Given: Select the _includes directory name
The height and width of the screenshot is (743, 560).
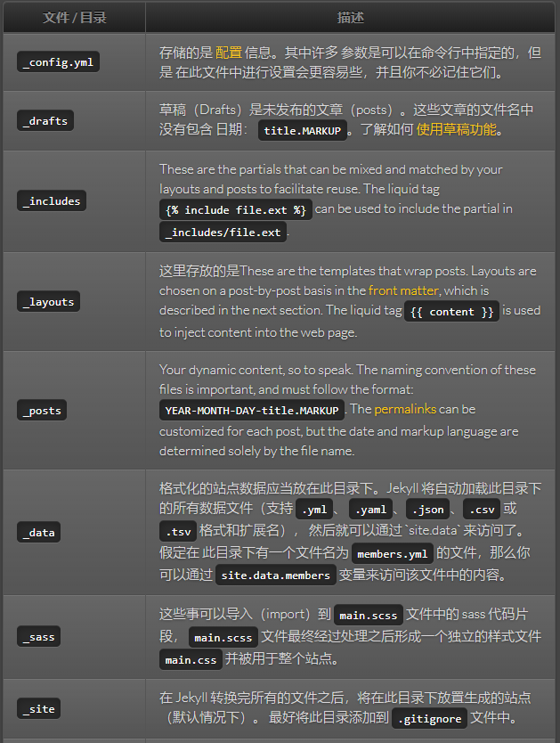Looking at the screenshot, I should 52,201.
